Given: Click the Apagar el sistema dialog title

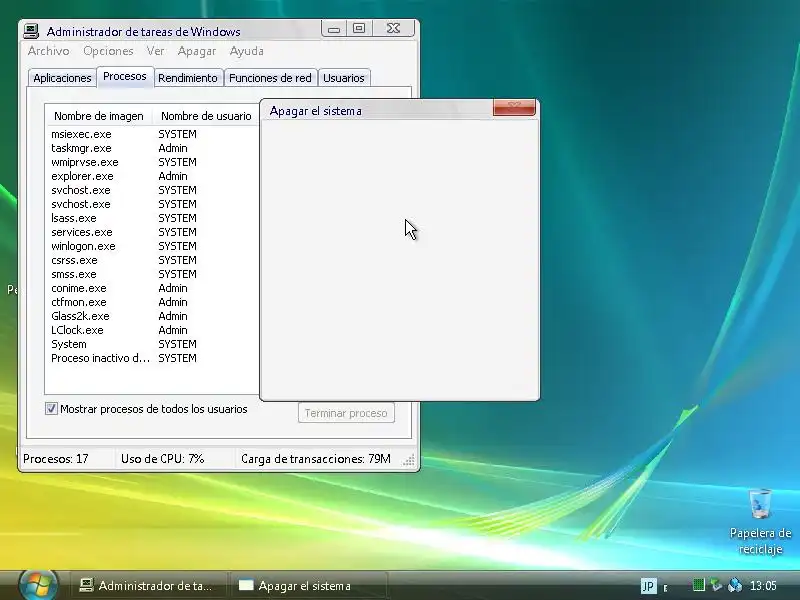Looking at the screenshot, I should (315, 111).
